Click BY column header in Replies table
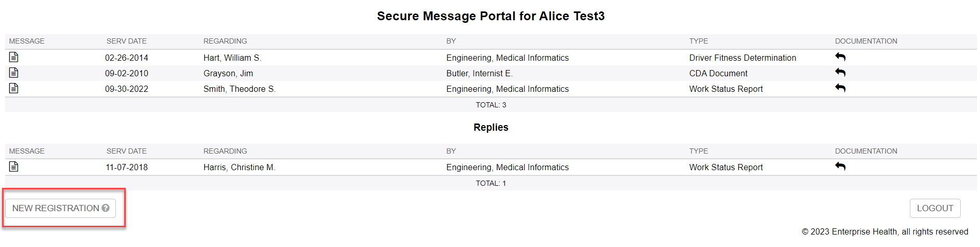Screen dimensions: 980x247 [x=451, y=151]
